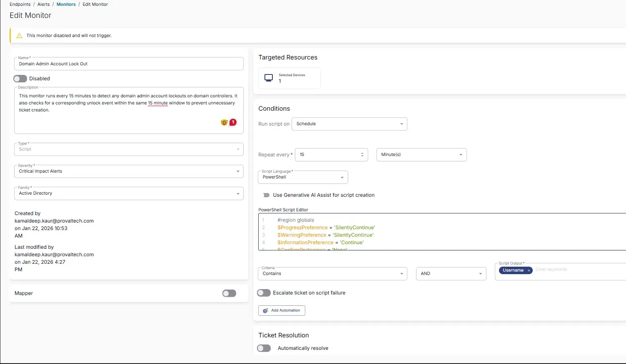
Task: Open the Severity dropdown
Action: point(129,171)
